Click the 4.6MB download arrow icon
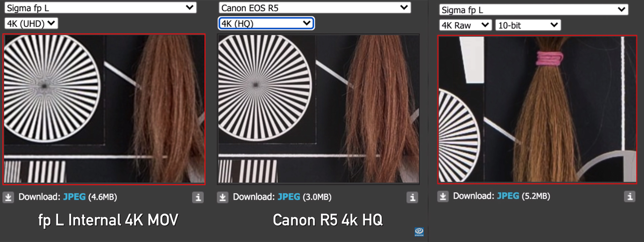Screen dimensions: 644x242 [8, 197]
